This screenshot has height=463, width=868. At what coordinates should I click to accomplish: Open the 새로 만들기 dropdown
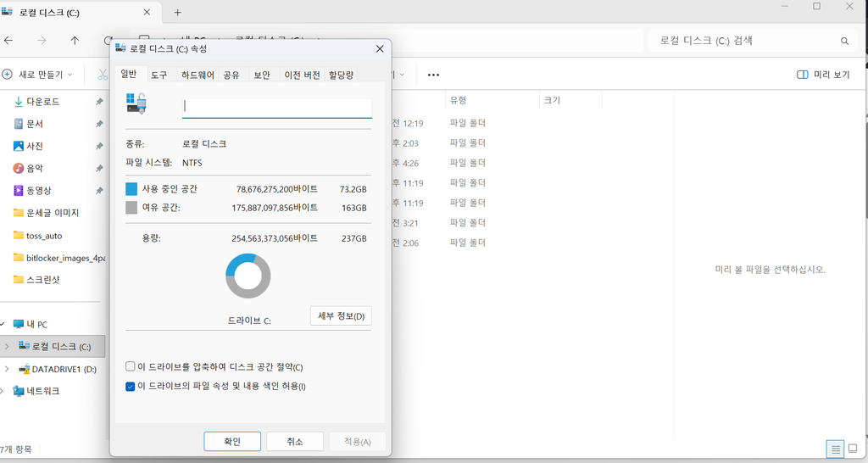[x=37, y=75]
